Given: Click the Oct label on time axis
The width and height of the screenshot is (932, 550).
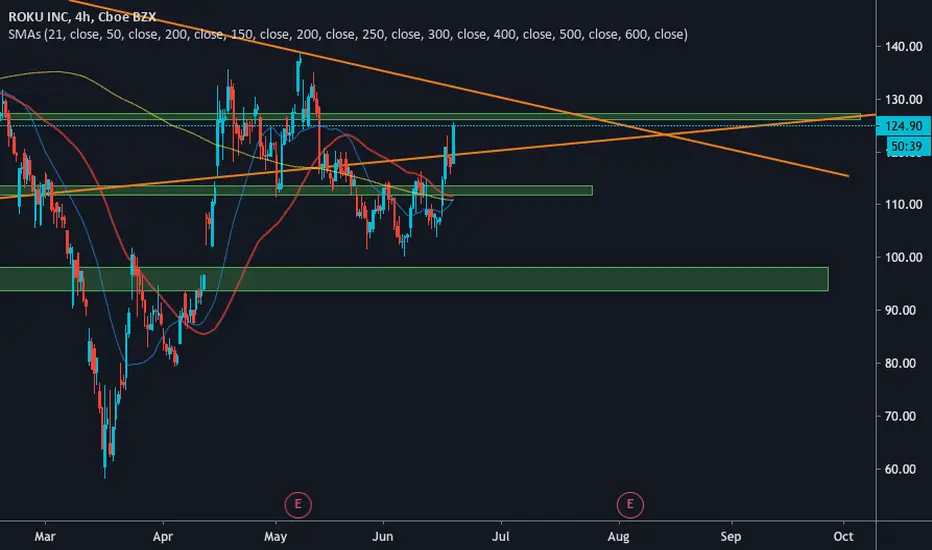Looking at the screenshot, I should pos(843,536).
